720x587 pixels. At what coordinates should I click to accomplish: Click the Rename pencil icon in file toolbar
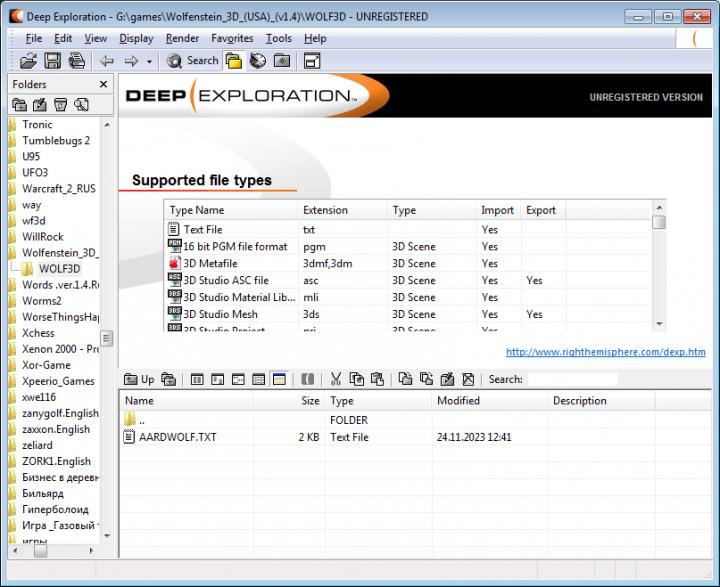click(x=447, y=379)
